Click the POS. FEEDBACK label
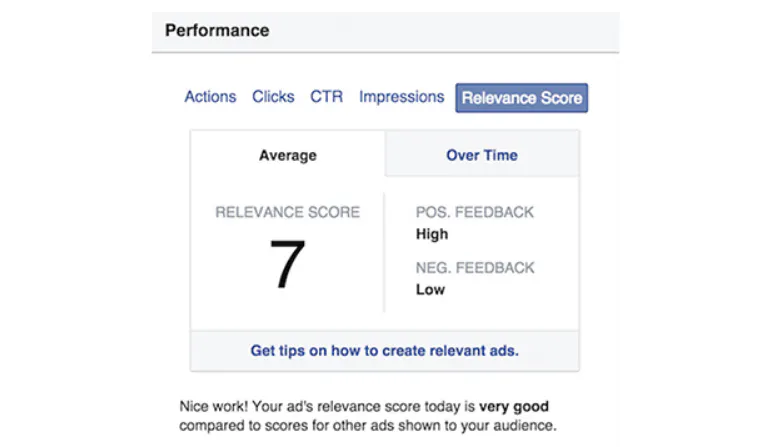Viewport: 773px width, 447px height. point(474,212)
